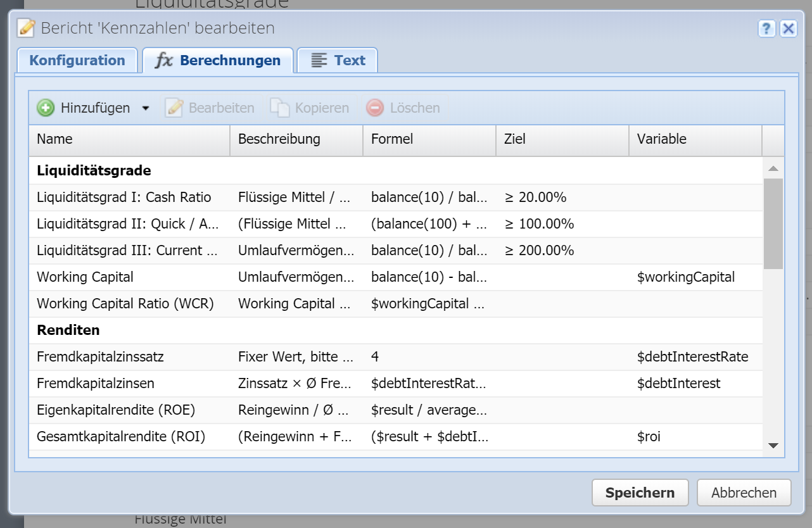This screenshot has width=812, height=528.
Task: Click the text lines icon on Text tab
Action: pos(319,61)
